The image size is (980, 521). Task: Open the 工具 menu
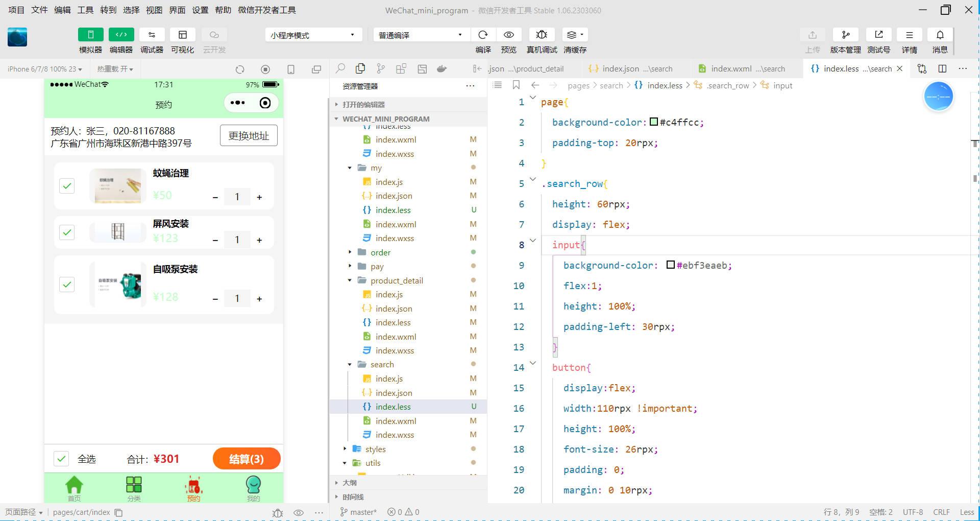click(x=85, y=10)
